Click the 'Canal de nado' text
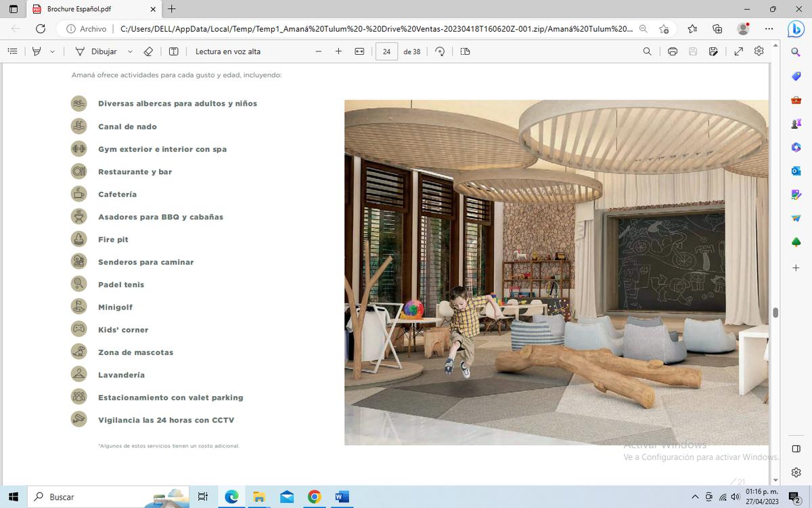Screen dimensions: 812x508 point(127,127)
